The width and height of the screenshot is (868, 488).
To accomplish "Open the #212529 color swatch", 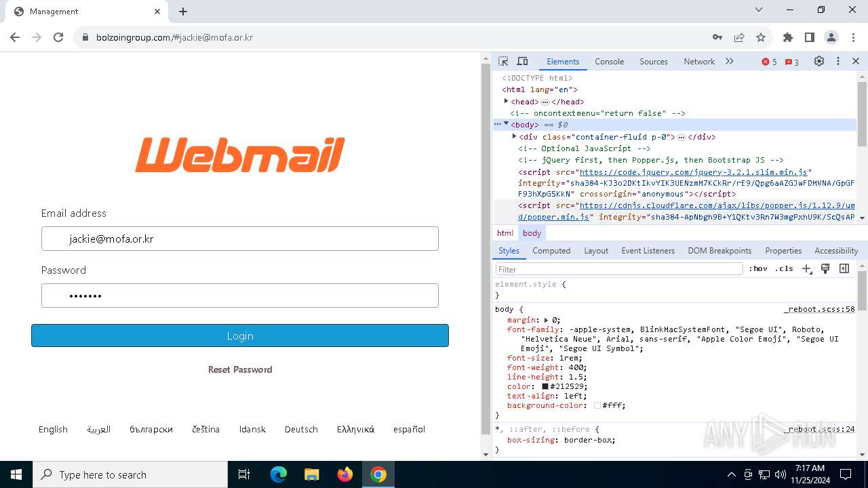I will click(545, 386).
